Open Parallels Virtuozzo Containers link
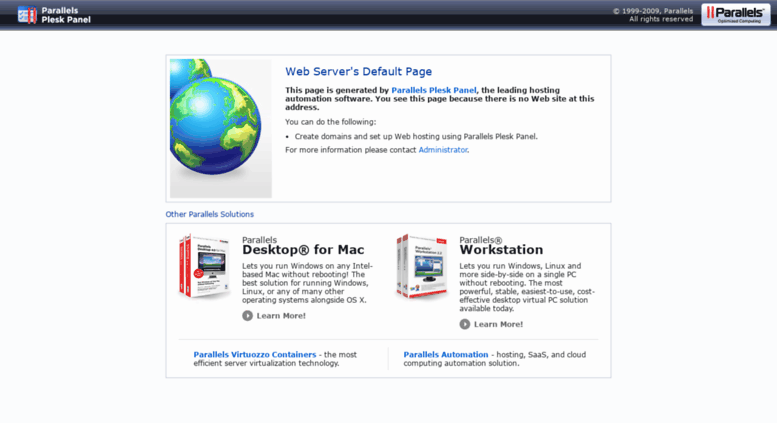 [x=255, y=355]
